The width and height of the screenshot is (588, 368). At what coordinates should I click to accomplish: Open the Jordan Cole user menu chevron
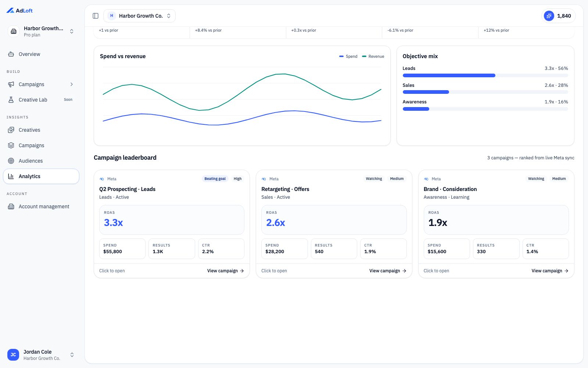pos(72,355)
